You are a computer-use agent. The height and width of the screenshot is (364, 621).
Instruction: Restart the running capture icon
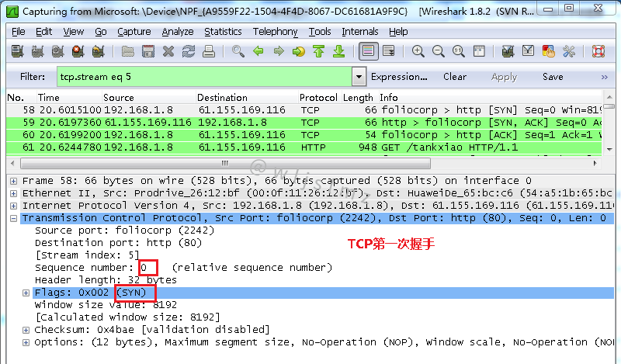tap(98, 51)
